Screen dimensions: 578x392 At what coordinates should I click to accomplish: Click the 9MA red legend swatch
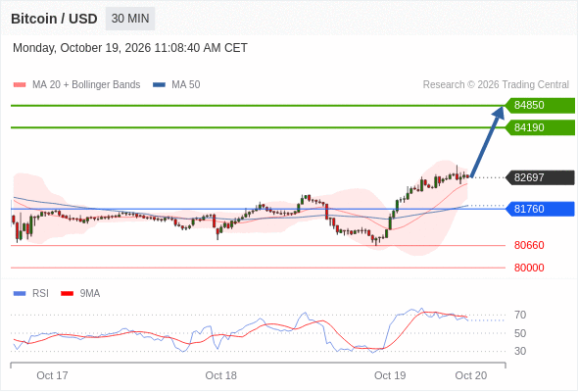[67, 294]
